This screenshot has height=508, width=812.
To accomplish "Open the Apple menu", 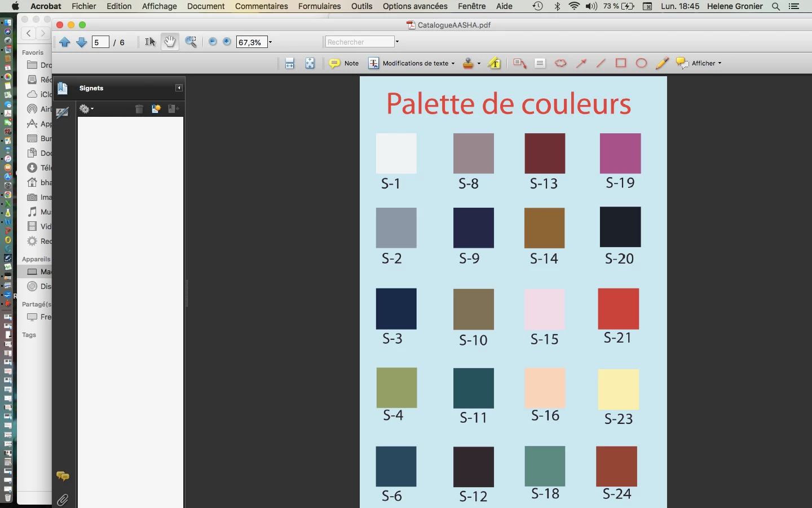I will (15, 6).
